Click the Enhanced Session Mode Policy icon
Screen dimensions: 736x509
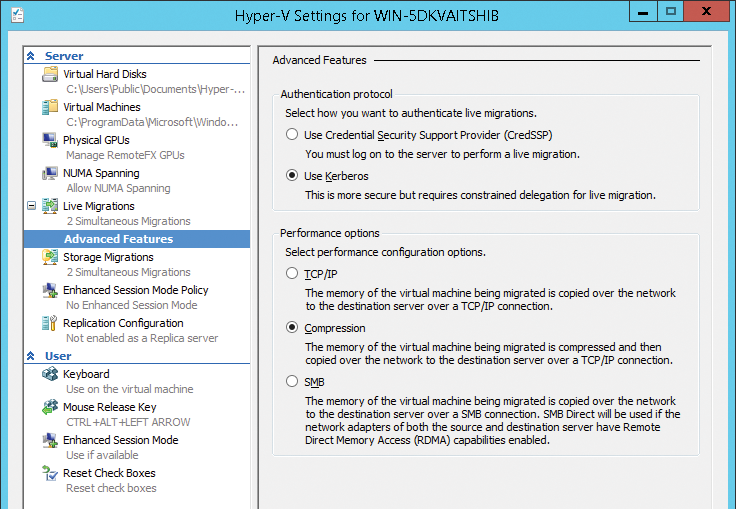(x=50, y=290)
